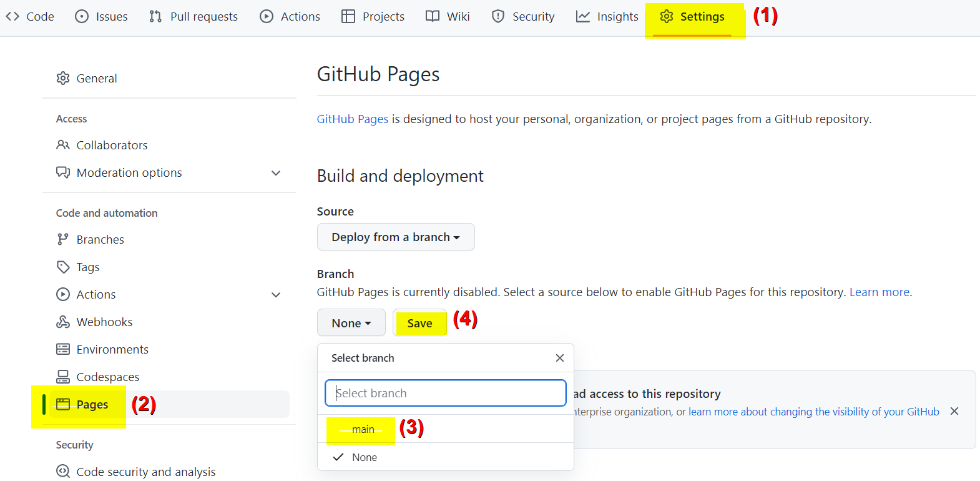Open the Actions tab in top navigation

290,17
